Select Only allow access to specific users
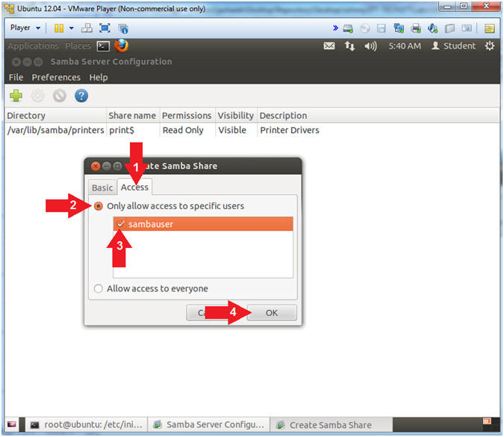504x437 pixels. [x=99, y=206]
